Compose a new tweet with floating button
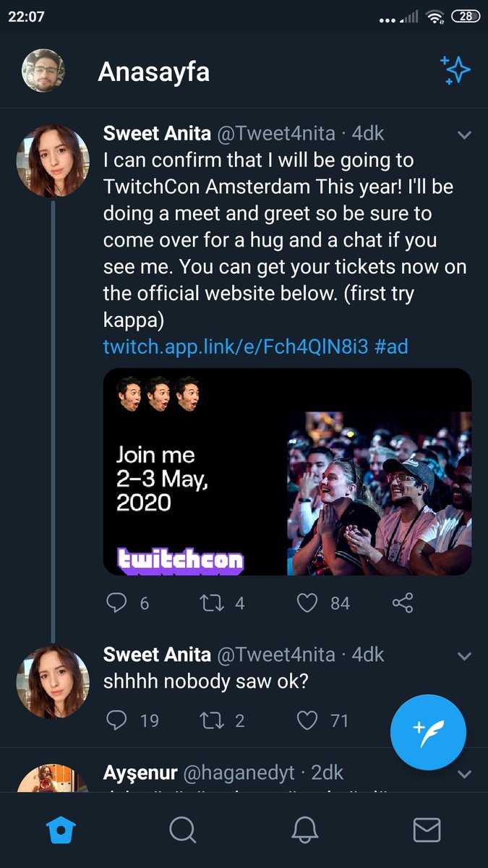Screen dimensions: 488x868 click(x=428, y=732)
